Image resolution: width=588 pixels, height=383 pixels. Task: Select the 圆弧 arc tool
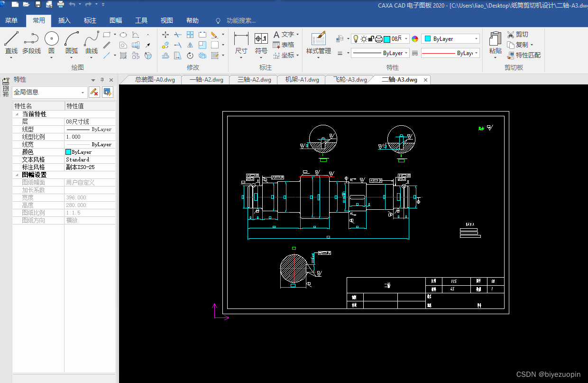[72, 43]
